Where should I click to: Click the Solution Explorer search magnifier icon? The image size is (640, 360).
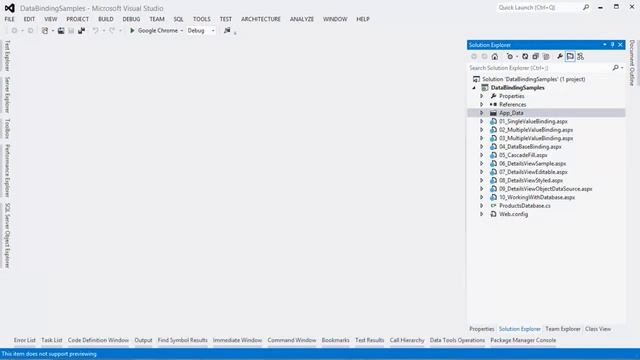616,68
